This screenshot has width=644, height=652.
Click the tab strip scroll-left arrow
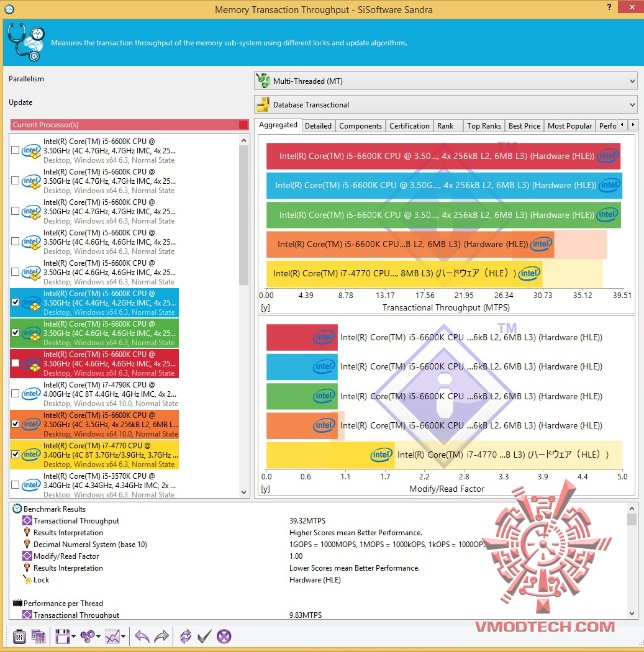[x=622, y=124]
